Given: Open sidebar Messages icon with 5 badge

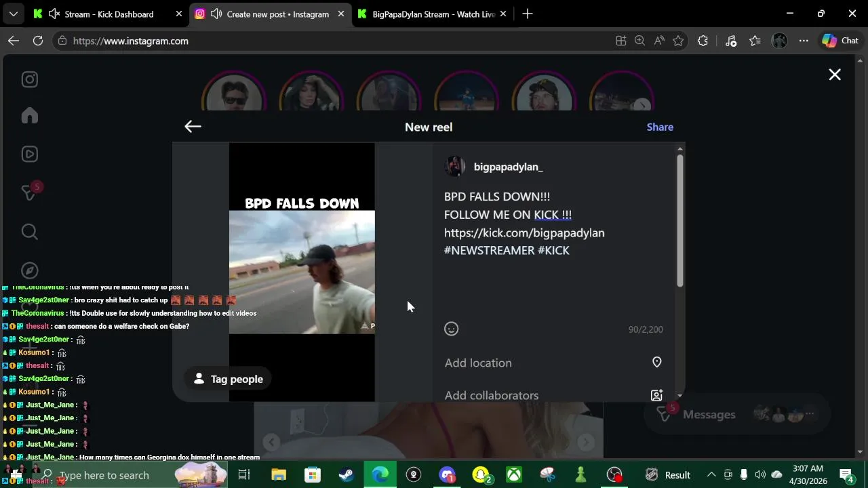Looking at the screenshot, I should pos(30,192).
